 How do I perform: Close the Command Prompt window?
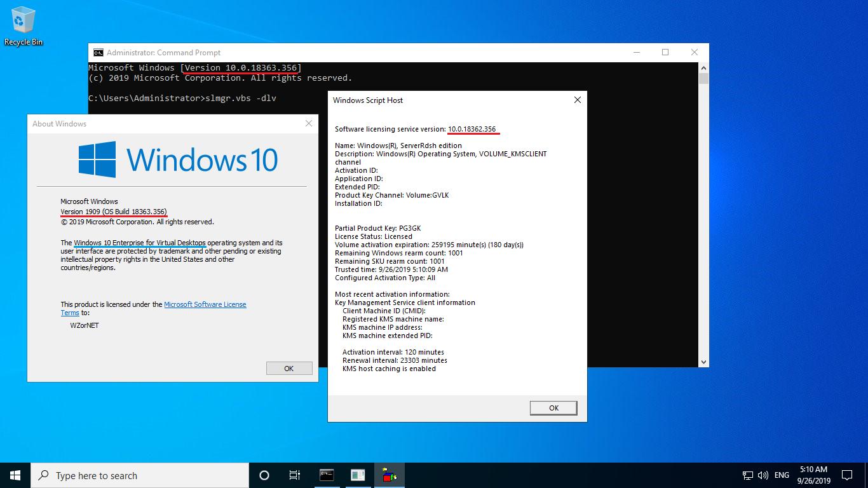pyautogui.click(x=695, y=52)
